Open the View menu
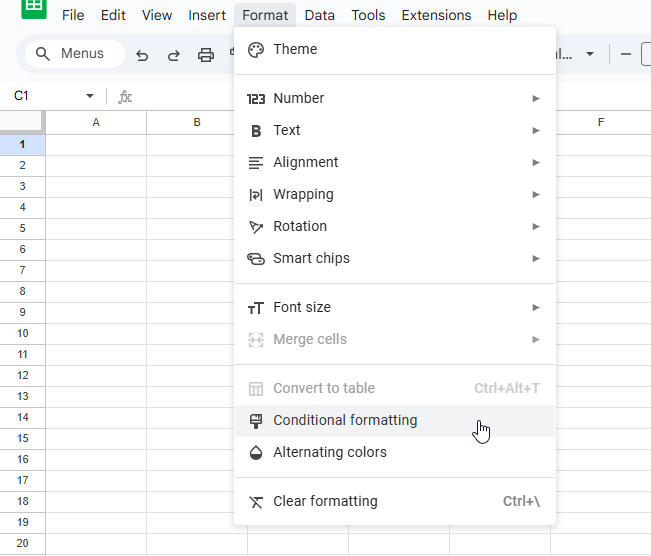 pos(157,15)
